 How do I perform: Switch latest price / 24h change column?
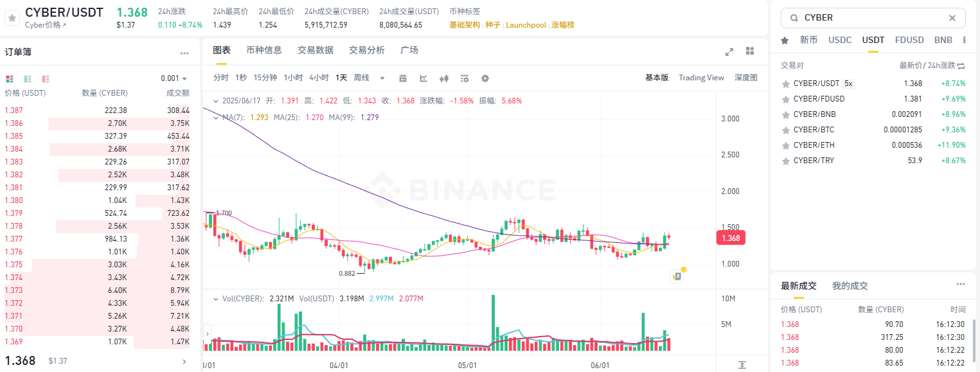(962, 66)
